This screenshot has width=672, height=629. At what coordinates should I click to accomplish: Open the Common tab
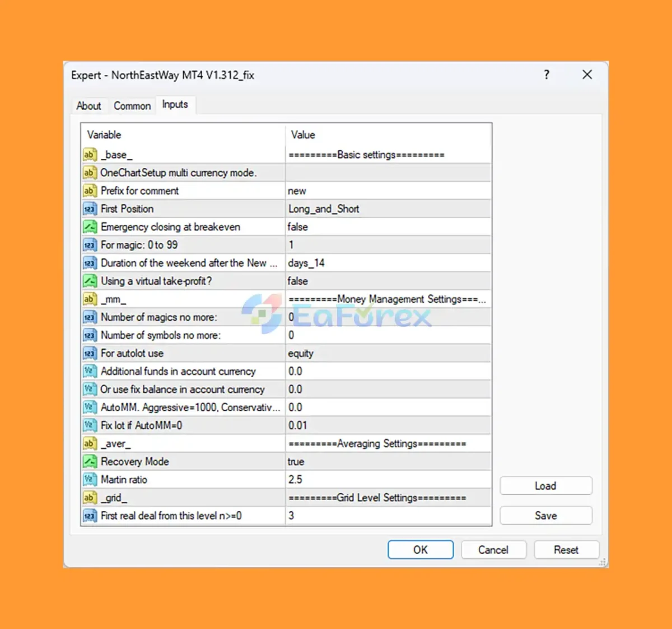132,106
